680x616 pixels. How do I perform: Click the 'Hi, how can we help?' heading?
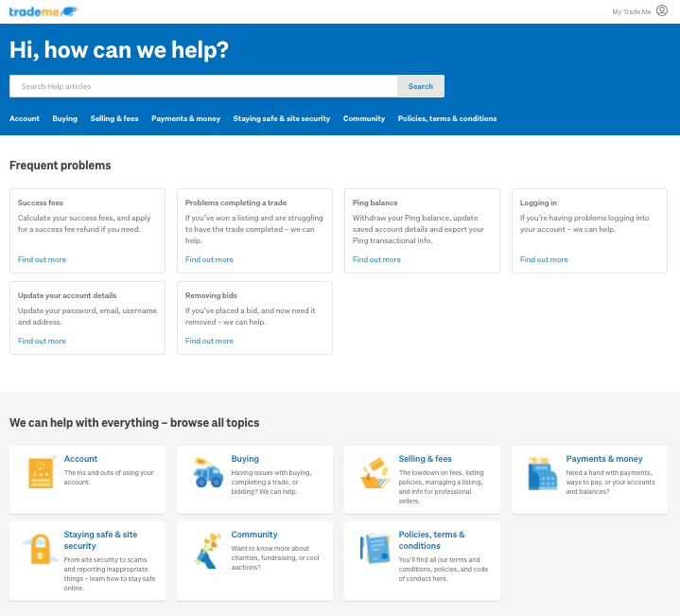(x=119, y=49)
